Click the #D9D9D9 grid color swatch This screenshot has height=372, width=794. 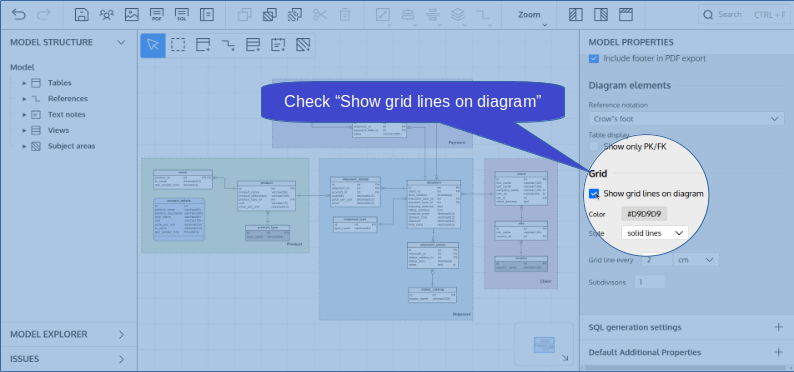click(644, 214)
